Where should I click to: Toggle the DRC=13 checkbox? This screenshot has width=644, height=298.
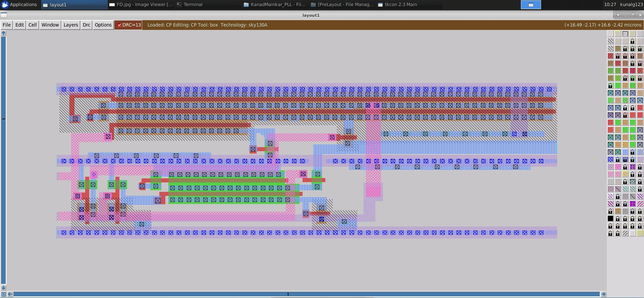pyautogui.click(x=119, y=25)
